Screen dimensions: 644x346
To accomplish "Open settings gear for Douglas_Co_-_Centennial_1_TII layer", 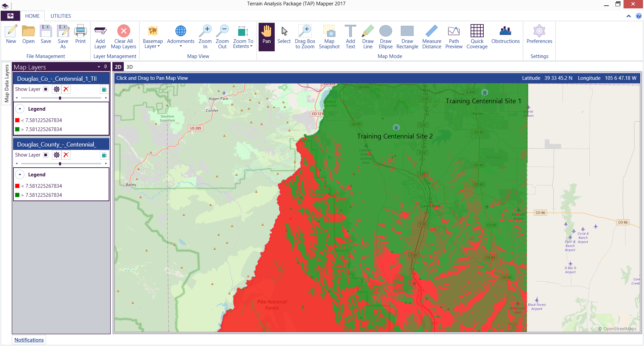I will click(x=57, y=89).
